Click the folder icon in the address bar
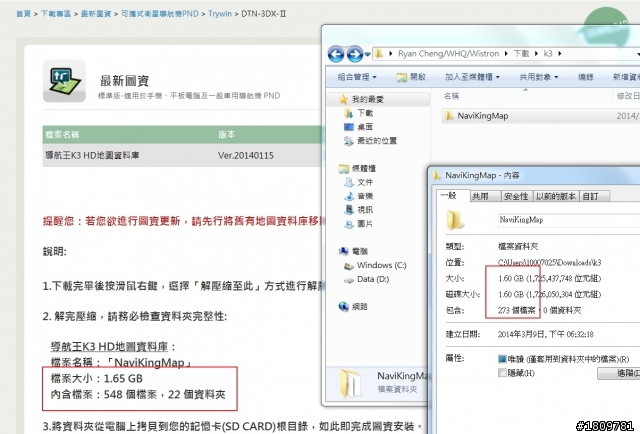This screenshot has height=434, width=640. click(x=379, y=53)
